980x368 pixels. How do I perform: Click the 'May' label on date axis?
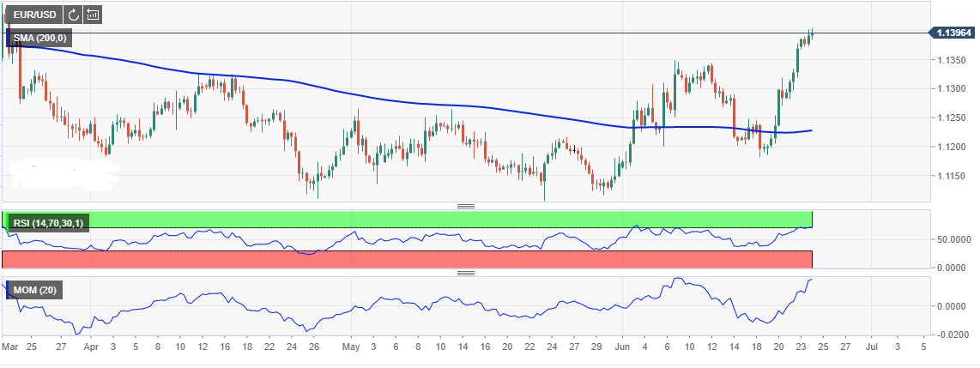click(x=350, y=347)
